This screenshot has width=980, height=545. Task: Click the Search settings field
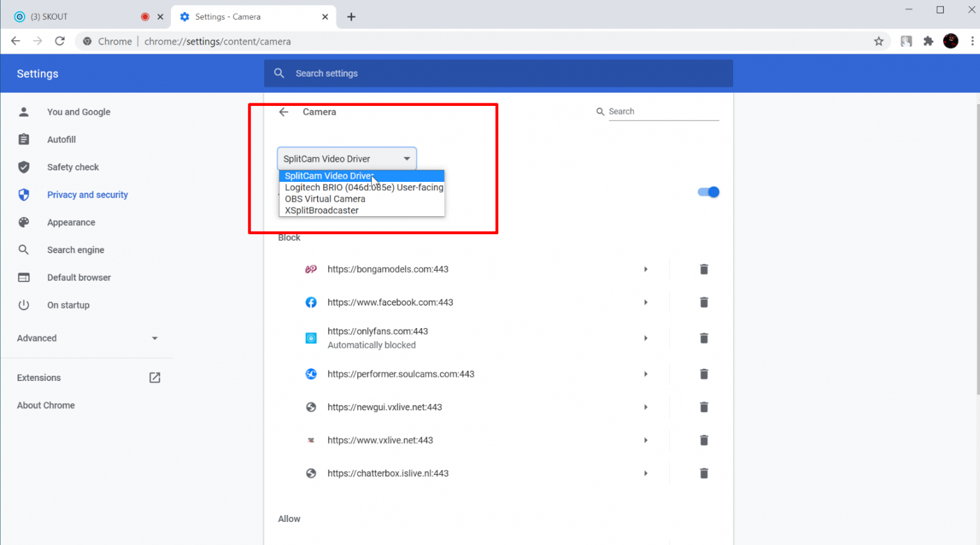pyautogui.click(x=498, y=73)
